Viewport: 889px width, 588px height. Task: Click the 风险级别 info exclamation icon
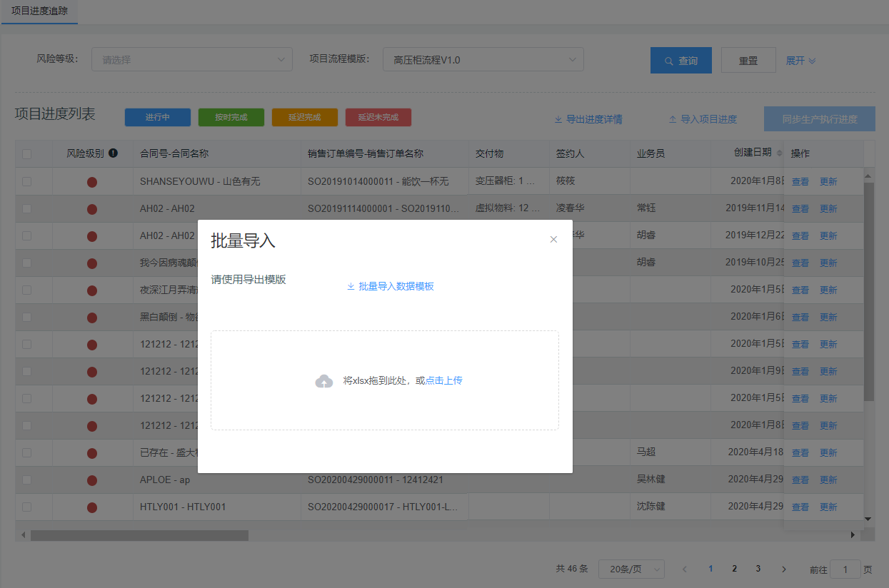tap(114, 153)
